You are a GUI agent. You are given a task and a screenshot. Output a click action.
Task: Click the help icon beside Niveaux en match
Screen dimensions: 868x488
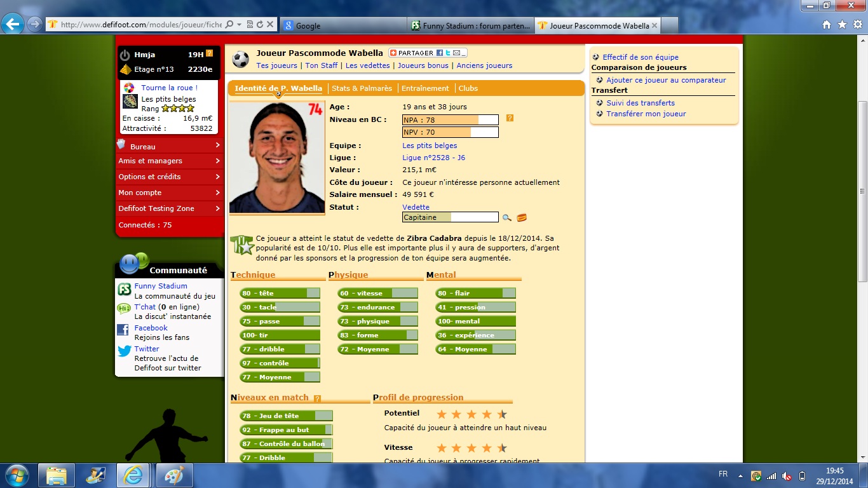tap(317, 399)
